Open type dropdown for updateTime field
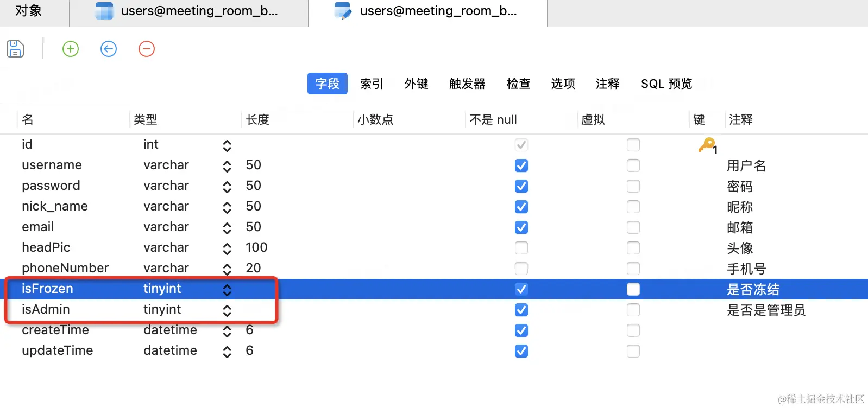Screen dimensions: 868x408 click(227, 352)
